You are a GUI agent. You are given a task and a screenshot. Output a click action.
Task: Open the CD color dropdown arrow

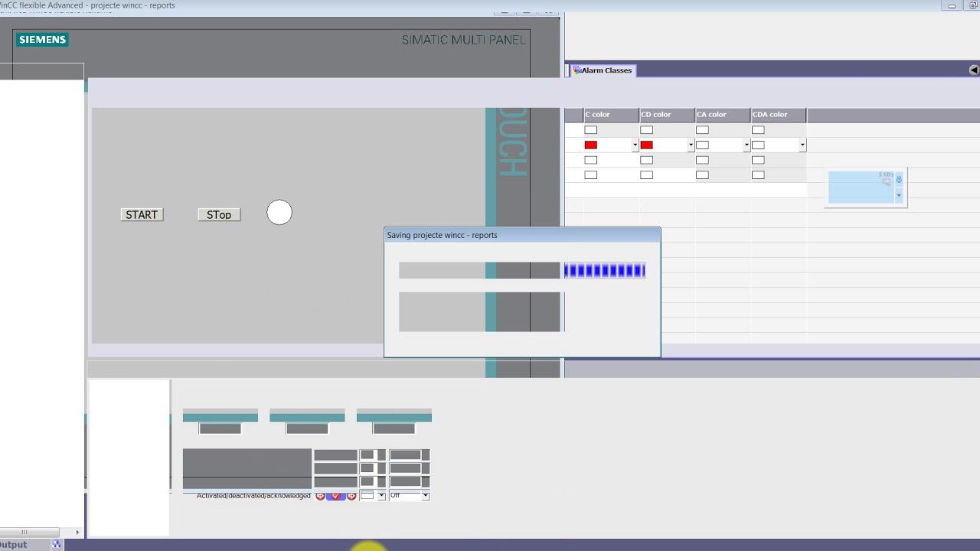tap(691, 145)
